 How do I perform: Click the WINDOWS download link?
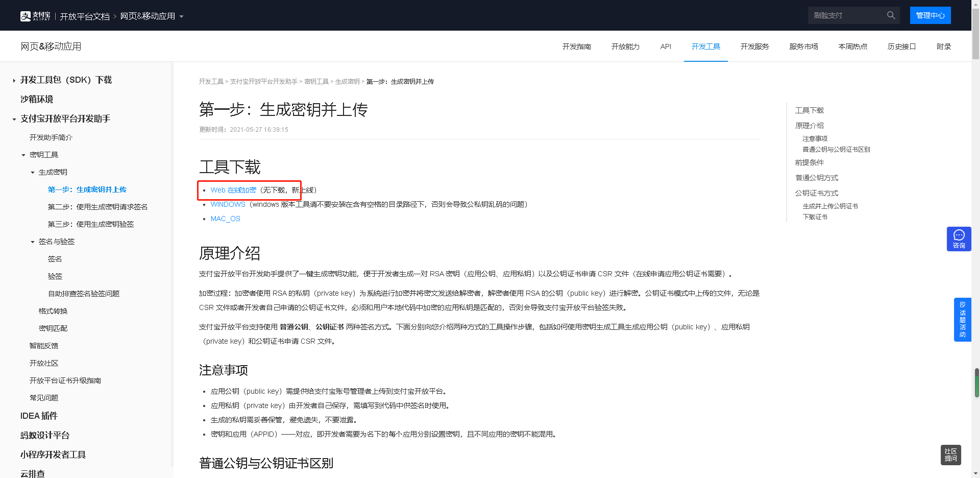(228, 204)
